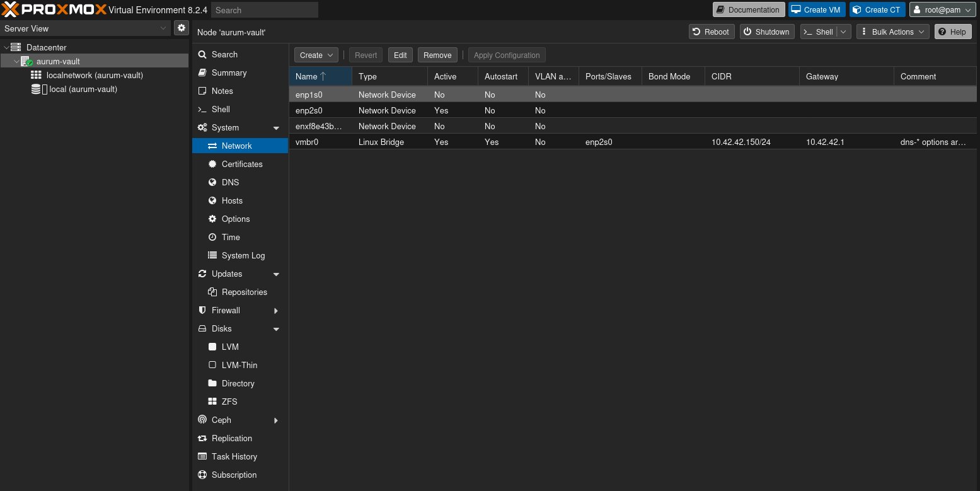Expand the Firewall menu section
980x491 pixels.
click(276, 311)
